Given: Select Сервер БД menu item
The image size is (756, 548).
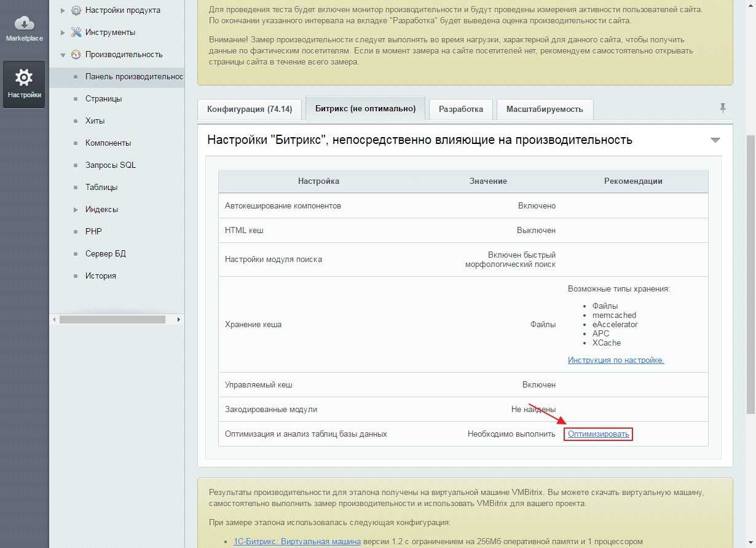Looking at the screenshot, I should coord(105,254).
